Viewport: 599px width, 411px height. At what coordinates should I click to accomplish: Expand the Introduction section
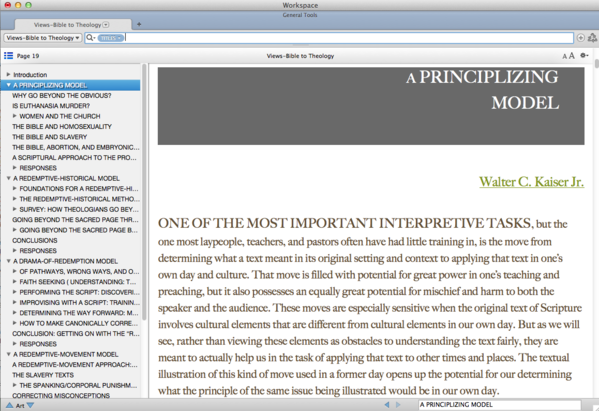coord(8,74)
